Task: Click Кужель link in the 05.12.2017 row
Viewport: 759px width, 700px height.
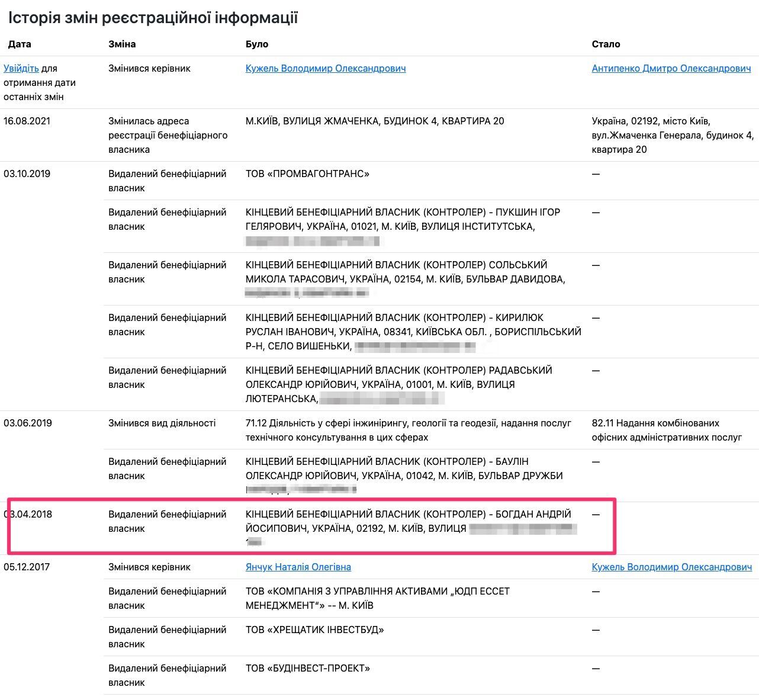Action: coord(671,567)
